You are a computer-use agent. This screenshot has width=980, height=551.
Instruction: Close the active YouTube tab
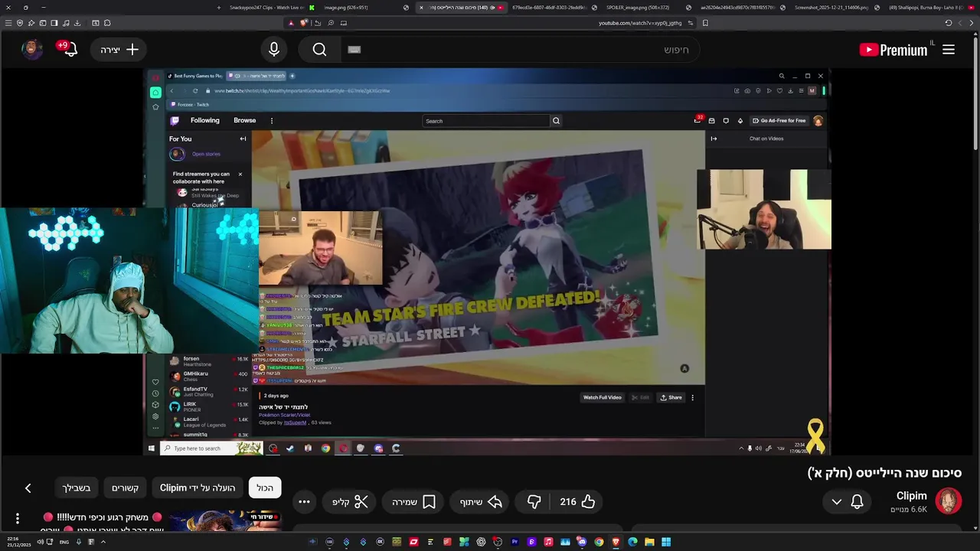tap(420, 8)
